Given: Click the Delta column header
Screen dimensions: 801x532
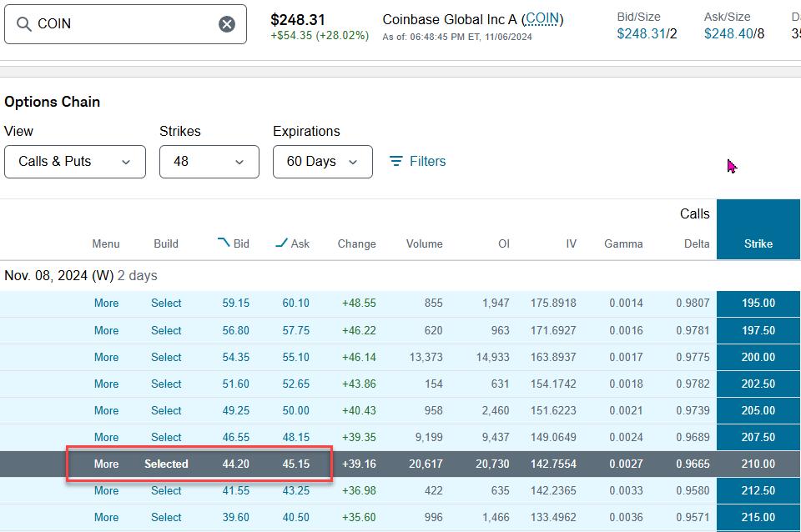Looking at the screenshot, I should pos(697,244).
